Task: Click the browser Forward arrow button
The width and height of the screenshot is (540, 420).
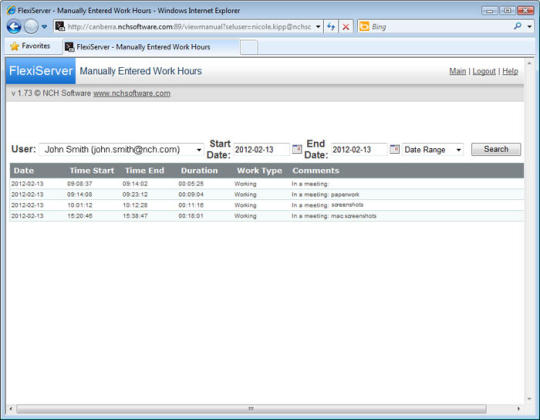Action: (31, 27)
